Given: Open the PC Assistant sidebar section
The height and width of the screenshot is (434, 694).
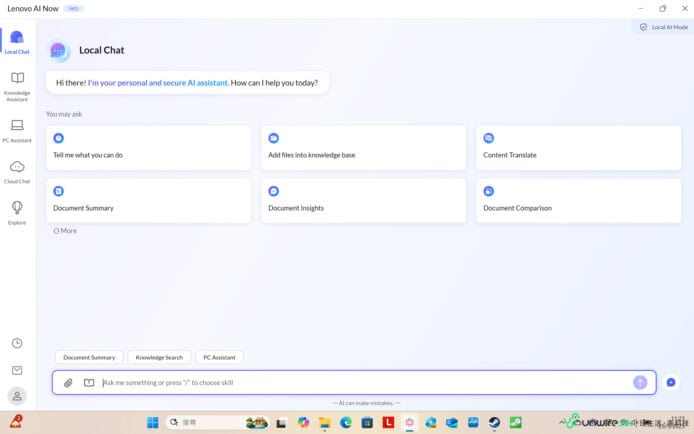Looking at the screenshot, I should [x=17, y=131].
